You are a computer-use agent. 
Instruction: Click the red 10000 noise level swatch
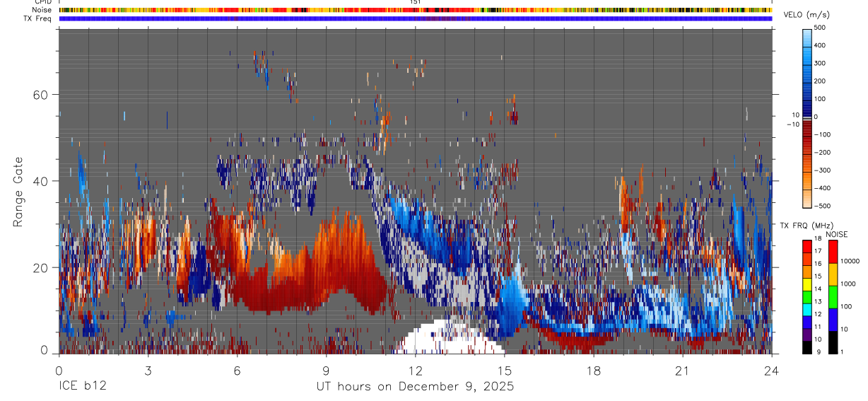[x=832, y=252]
